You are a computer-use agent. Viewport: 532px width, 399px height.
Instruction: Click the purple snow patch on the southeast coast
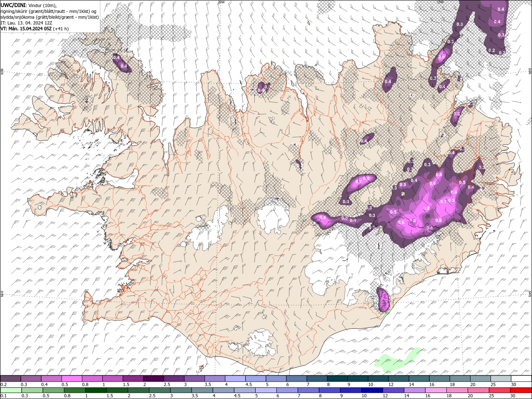point(383,299)
